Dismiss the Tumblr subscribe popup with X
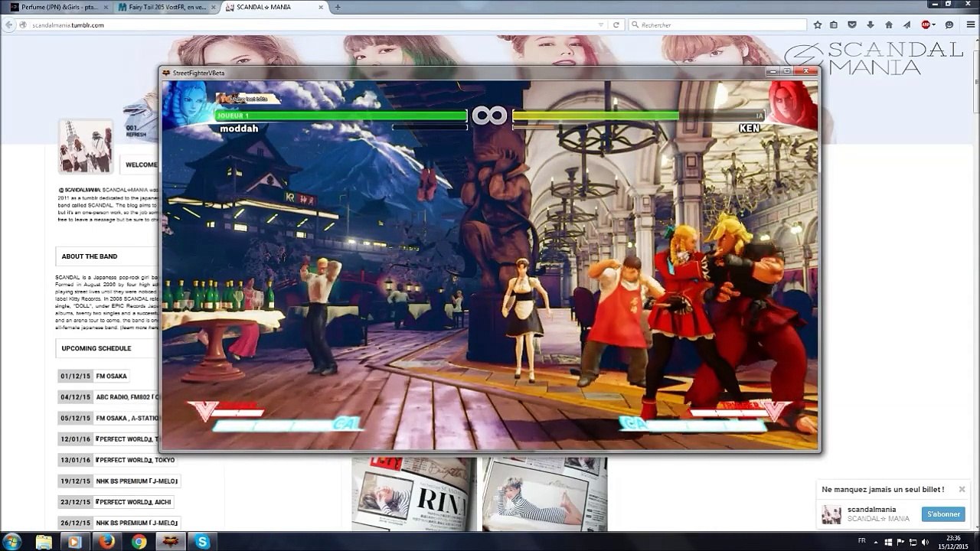 962,489
